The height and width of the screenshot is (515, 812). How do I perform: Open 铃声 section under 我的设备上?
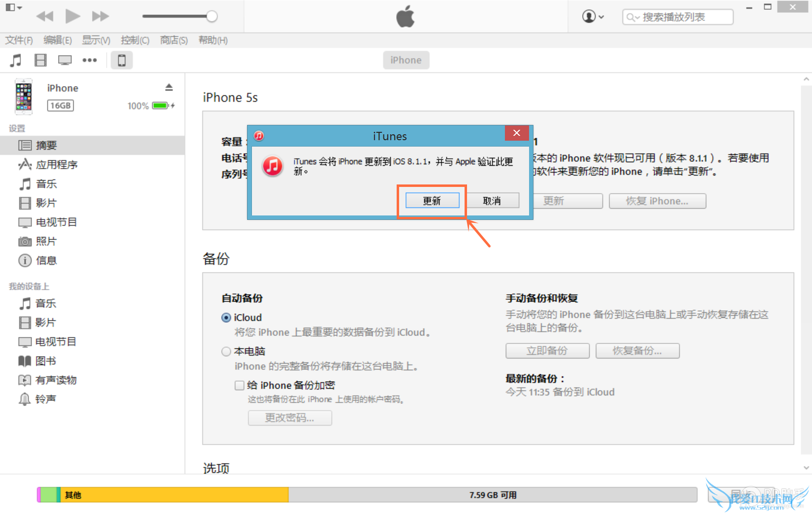click(x=45, y=399)
